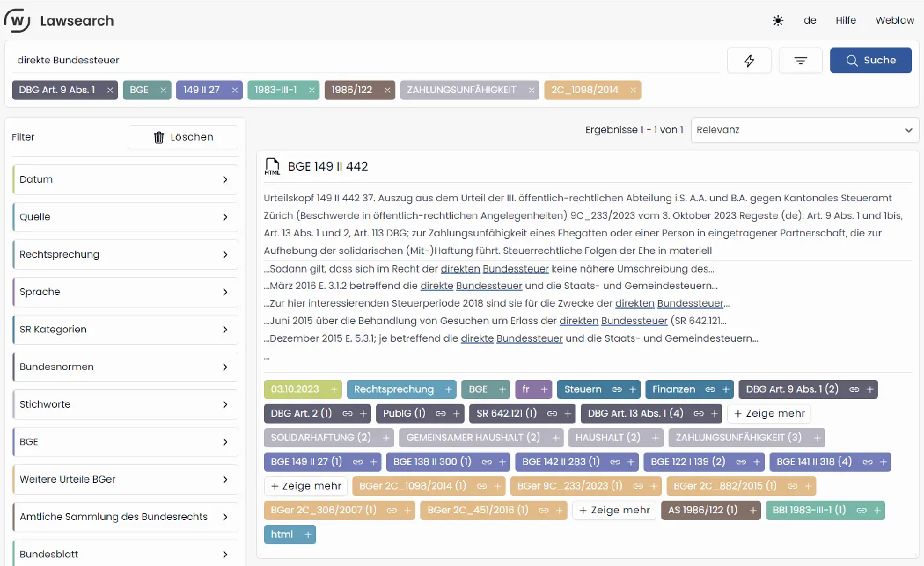Viewport: 924px width, 566px height.
Task: Open the 'de' language menu
Action: (810, 20)
